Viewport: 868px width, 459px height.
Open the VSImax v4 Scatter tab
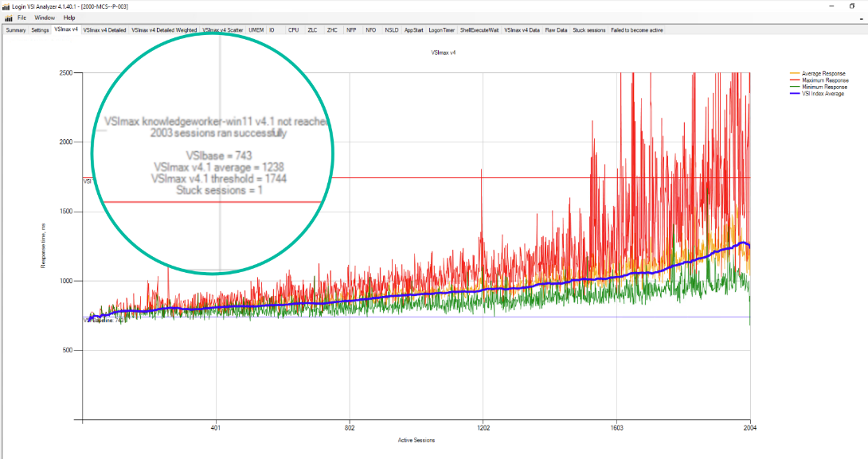pyautogui.click(x=222, y=30)
